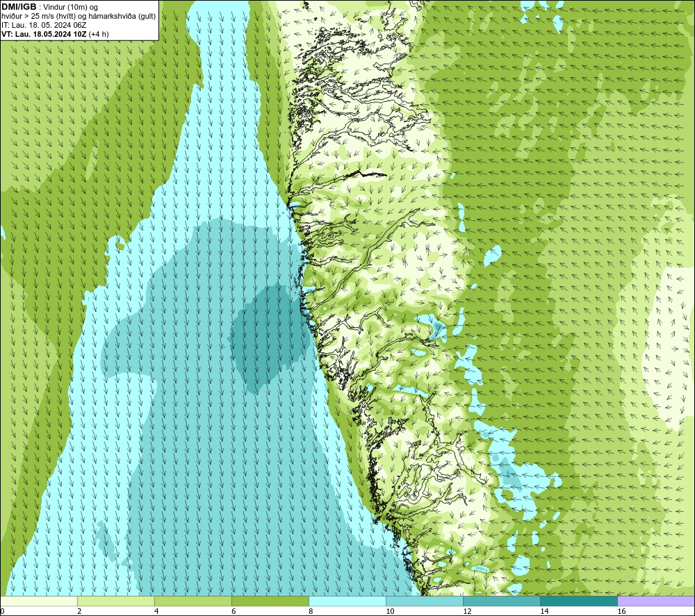
Task: Click the text 'hviður > 25 m/s (hvítt) og hámarkshviða (gult)'
Action: pyautogui.click(x=79, y=17)
